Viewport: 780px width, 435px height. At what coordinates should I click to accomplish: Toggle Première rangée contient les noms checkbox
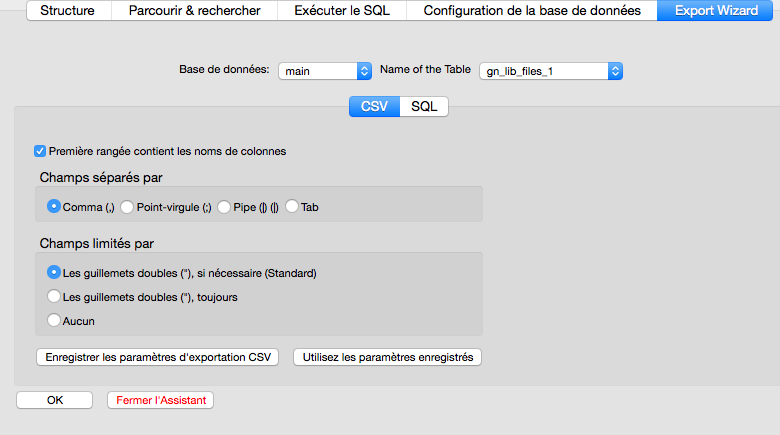(40, 151)
